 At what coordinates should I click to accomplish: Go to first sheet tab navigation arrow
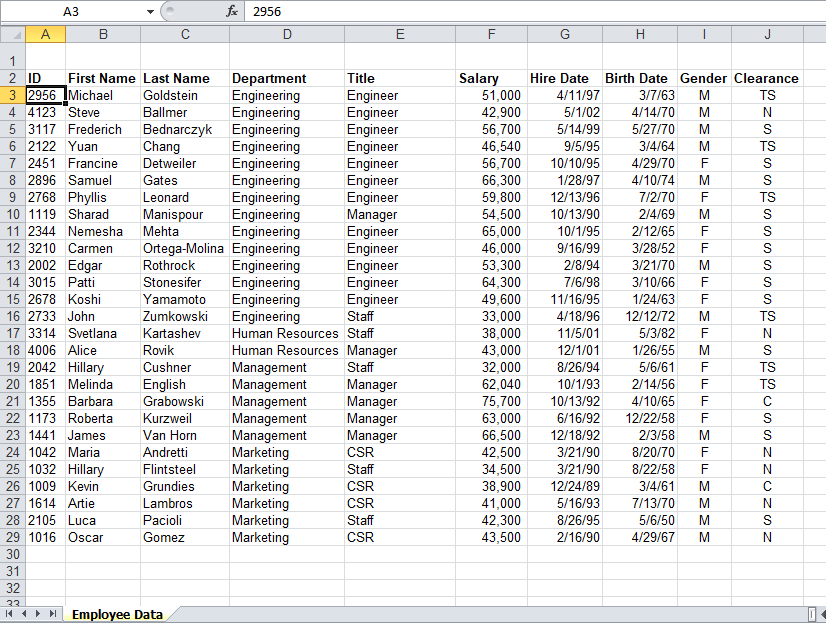[x=9, y=614]
